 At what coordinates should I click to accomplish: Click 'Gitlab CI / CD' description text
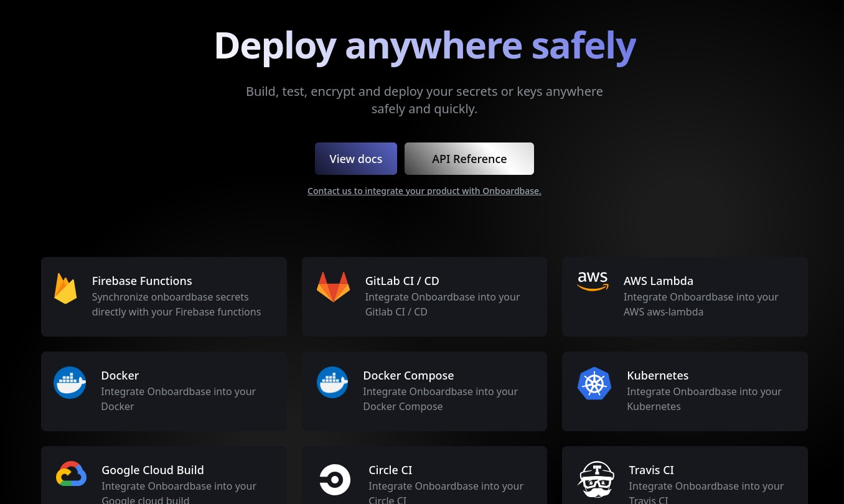click(x=396, y=312)
